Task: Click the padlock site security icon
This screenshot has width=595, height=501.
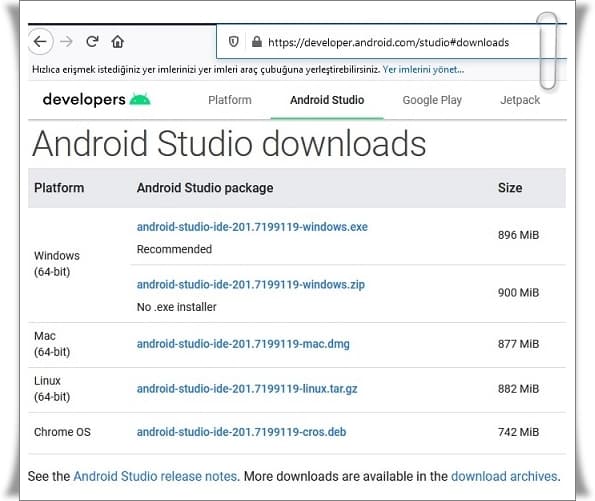Action: 257,42
